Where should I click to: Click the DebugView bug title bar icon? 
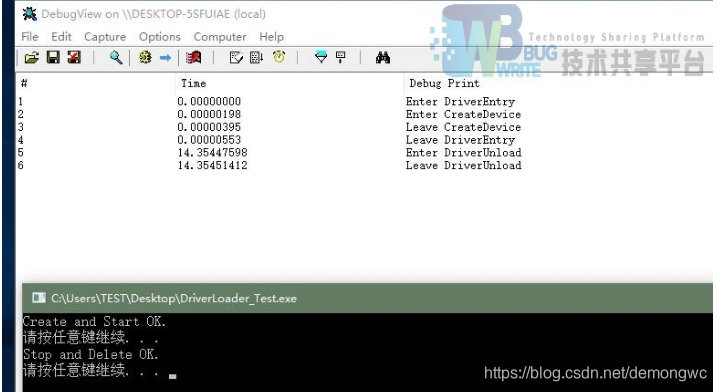click(30, 14)
